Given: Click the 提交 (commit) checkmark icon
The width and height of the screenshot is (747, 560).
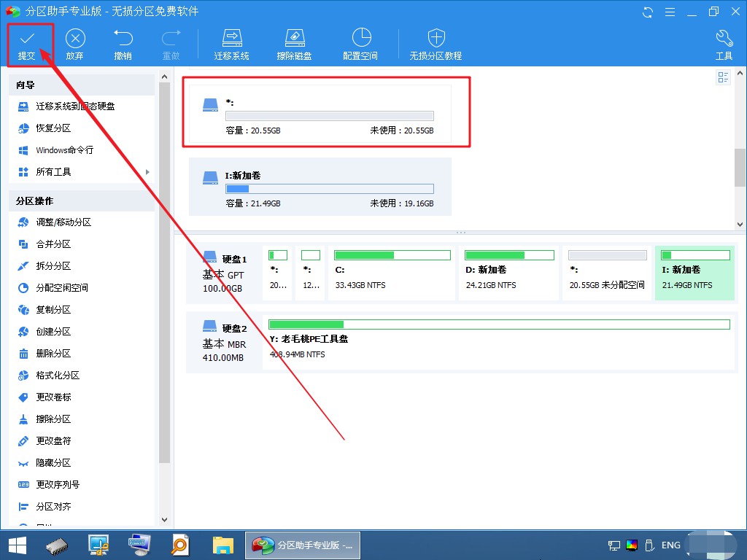Looking at the screenshot, I should click(27, 38).
